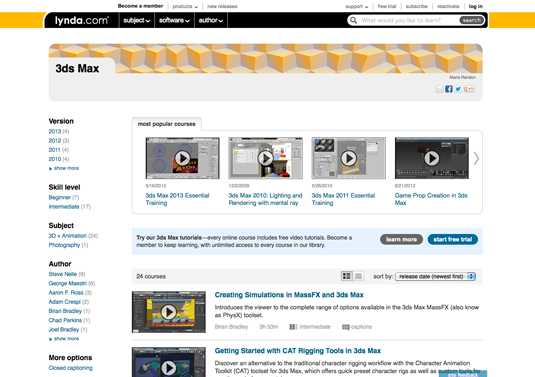The height and width of the screenshot is (377, 535).
Task: Open 3ds Max 2011 Essential Training title link
Action: click(x=343, y=199)
